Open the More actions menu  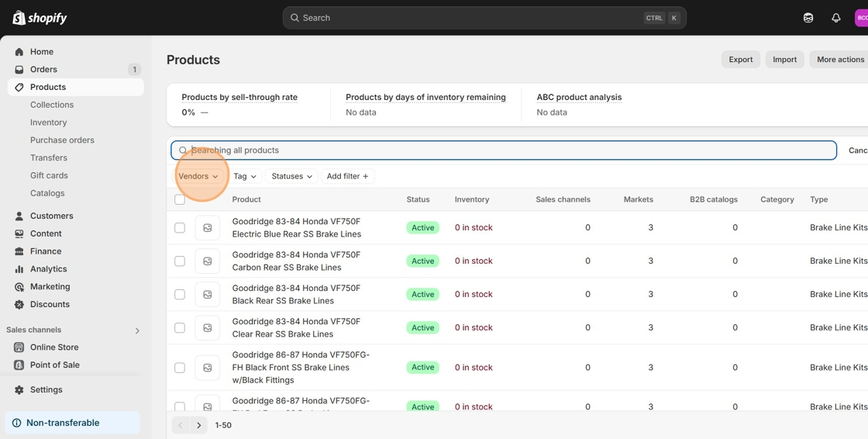coord(840,59)
